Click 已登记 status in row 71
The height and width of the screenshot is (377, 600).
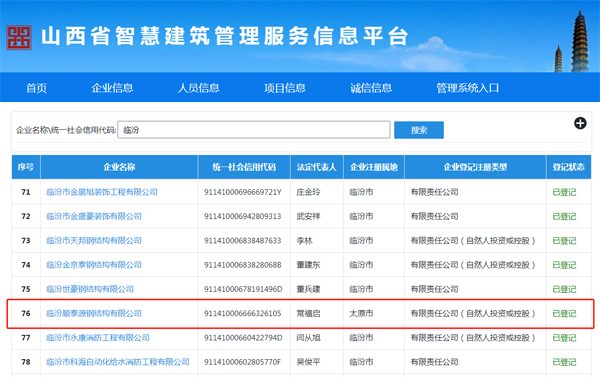tap(564, 192)
